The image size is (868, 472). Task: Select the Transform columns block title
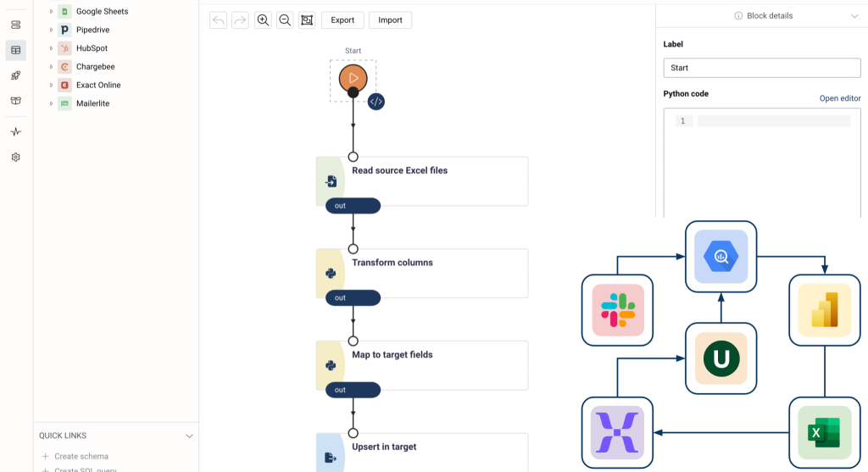click(392, 263)
